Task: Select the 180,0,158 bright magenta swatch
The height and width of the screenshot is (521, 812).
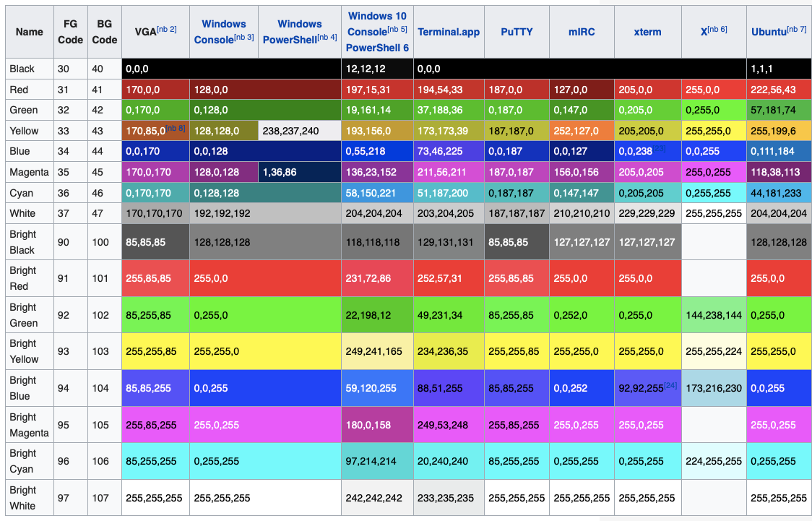Action: [378, 425]
